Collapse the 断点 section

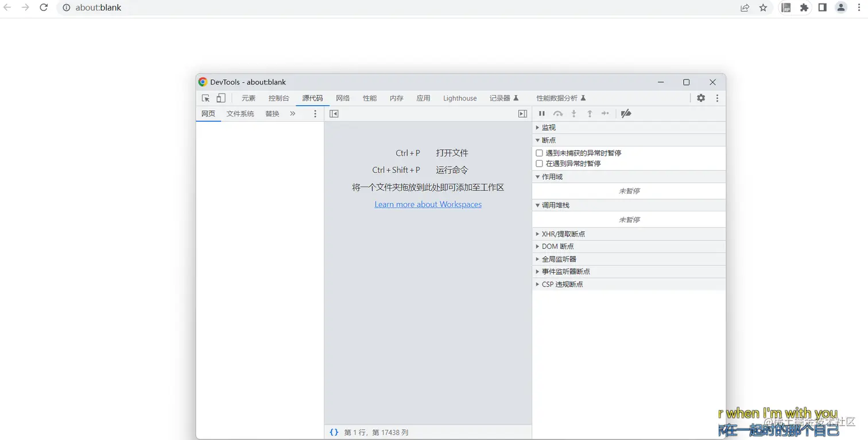[629, 140]
